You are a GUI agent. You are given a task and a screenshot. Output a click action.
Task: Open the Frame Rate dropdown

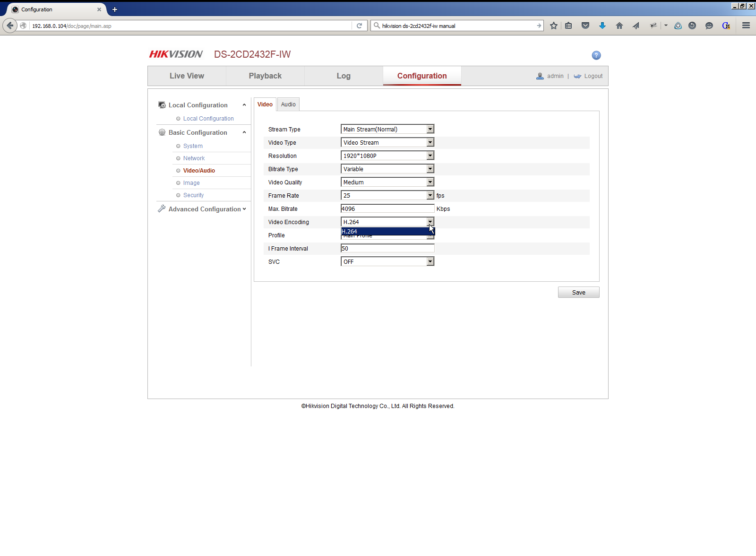click(387, 195)
